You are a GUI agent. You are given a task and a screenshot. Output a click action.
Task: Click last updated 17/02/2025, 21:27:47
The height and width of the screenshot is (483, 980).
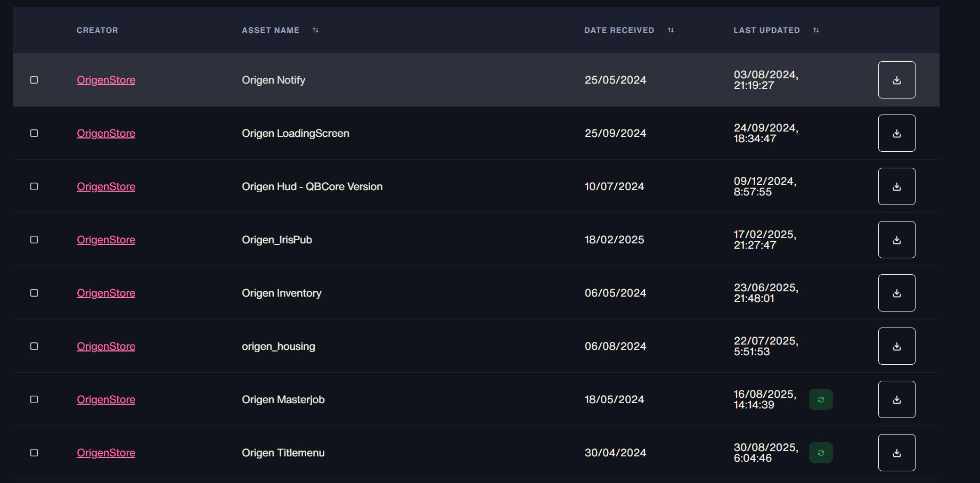(x=765, y=240)
